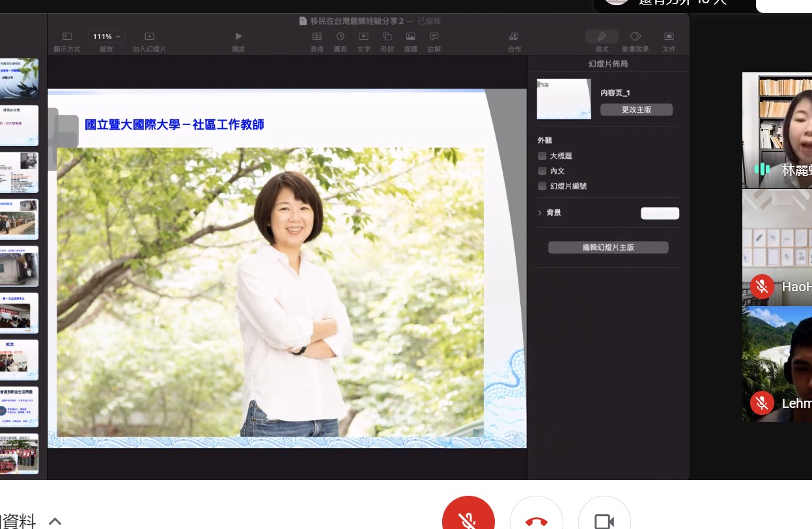
Task: Toggle the 內文 checkbox
Action: 542,171
